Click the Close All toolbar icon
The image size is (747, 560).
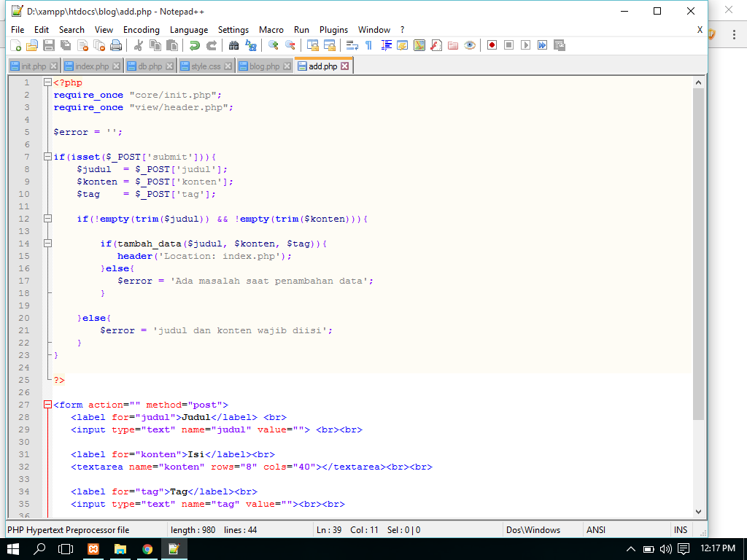click(99, 45)
